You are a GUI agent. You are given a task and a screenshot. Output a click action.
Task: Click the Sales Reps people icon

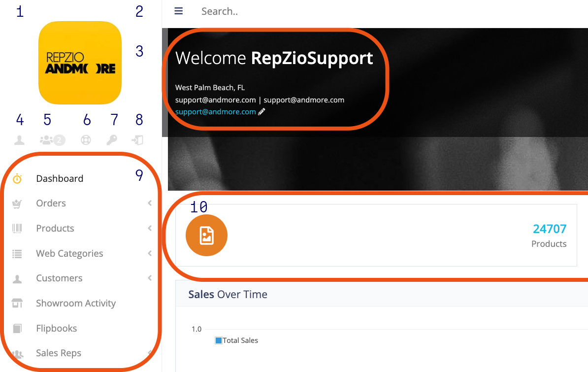(17, 354)
